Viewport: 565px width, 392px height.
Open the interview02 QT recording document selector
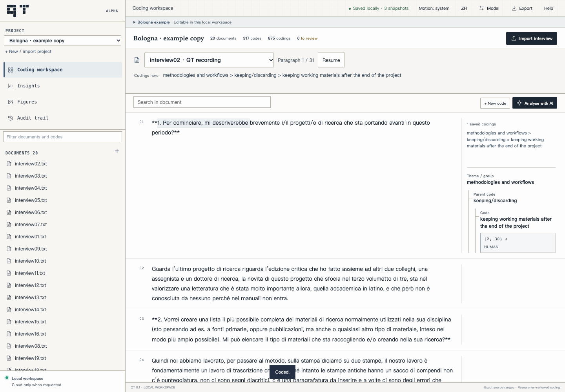click(209, 60)
